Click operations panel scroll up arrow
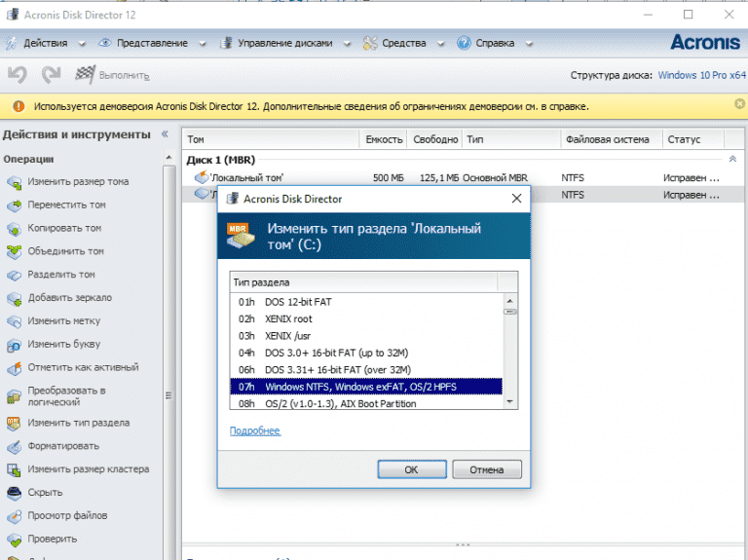Screen dimensions: 748x560 click(x=168, y=158)
